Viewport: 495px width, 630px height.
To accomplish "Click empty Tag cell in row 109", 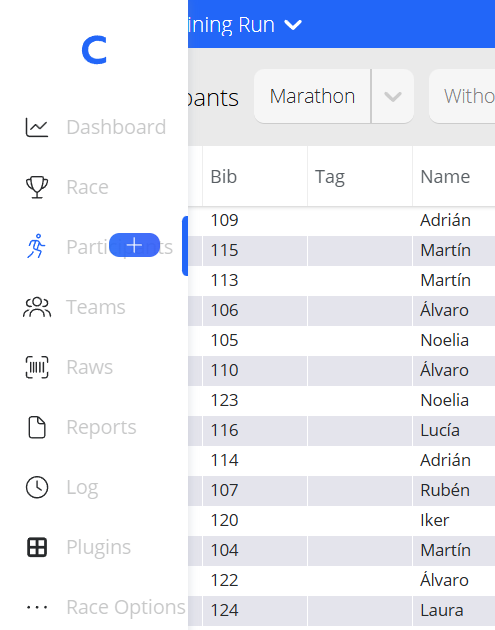I will (360, 221).
